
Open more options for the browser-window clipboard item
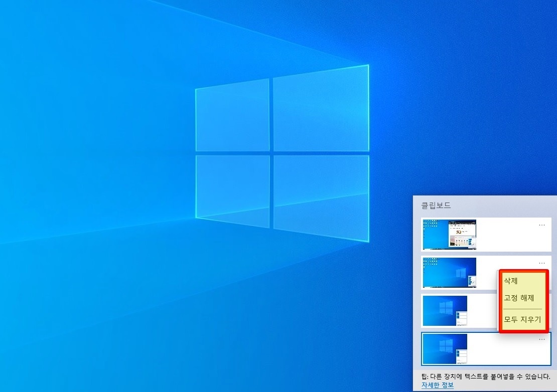(541, 225)
